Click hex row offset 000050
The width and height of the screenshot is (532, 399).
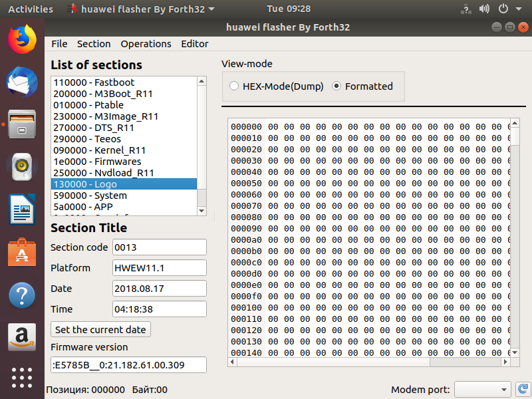(246, 184)
